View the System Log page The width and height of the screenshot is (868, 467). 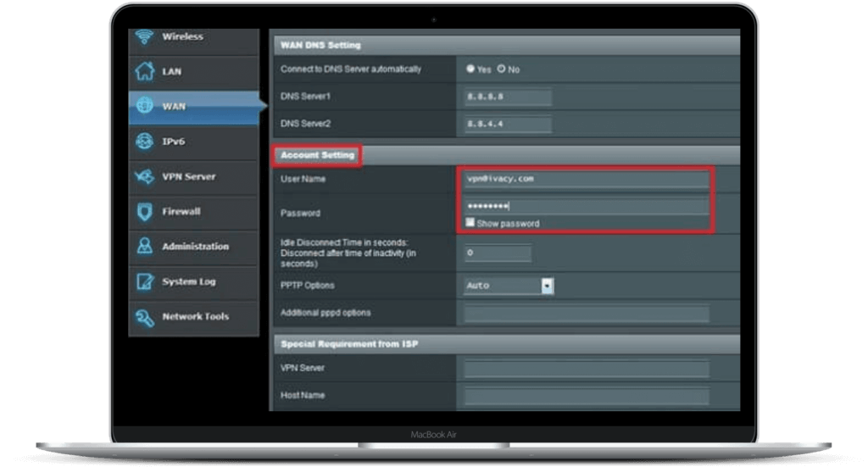[194, 281]
